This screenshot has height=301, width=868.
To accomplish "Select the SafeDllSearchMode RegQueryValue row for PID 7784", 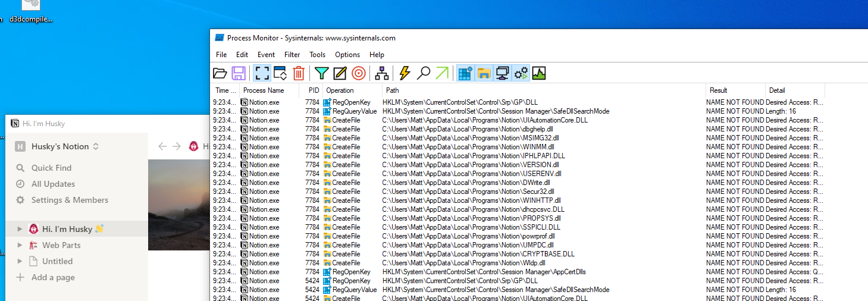I will click(x=518, y=111).
